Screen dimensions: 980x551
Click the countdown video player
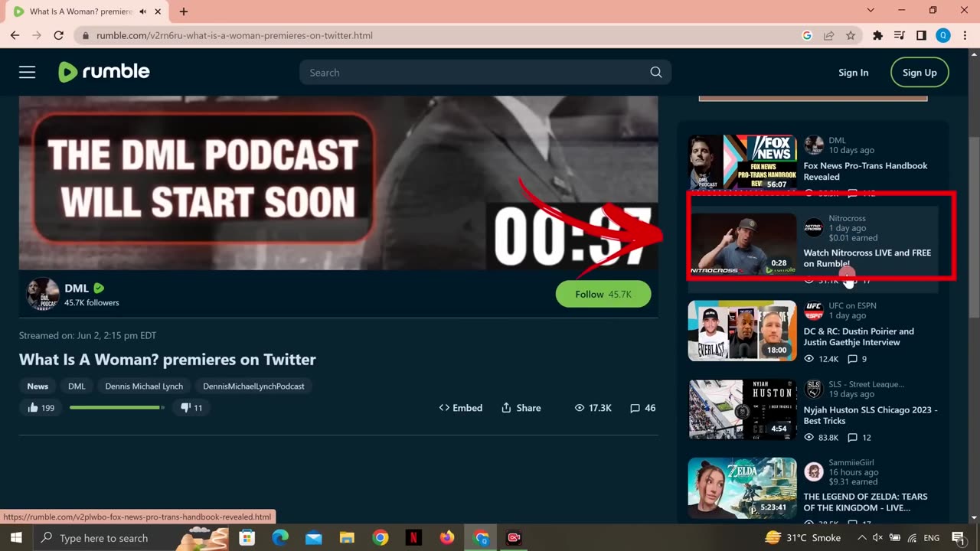pyautogui.click(x=338, y=182)
